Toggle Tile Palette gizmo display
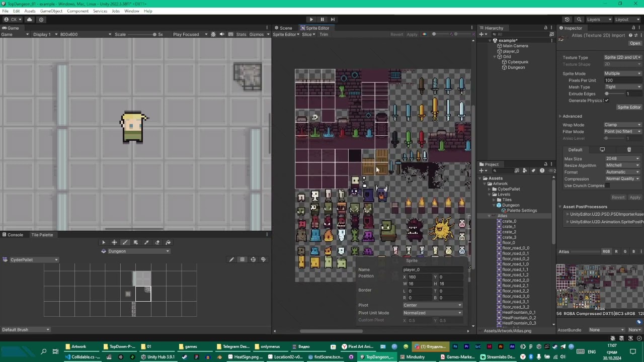The height and width of the screenshot is (362, 644). 253,259
